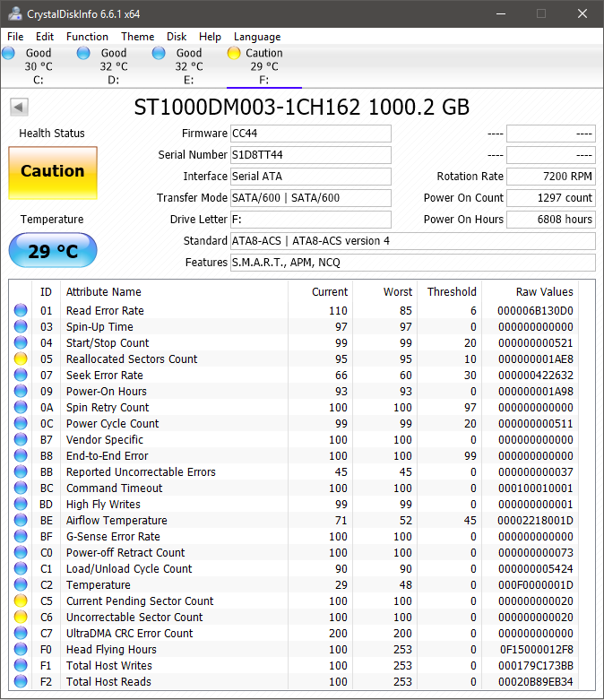The width and height of the screenshot is (604, 700).
Task: Click the status orb for Spin Retry Count
Action: point(21,407)
